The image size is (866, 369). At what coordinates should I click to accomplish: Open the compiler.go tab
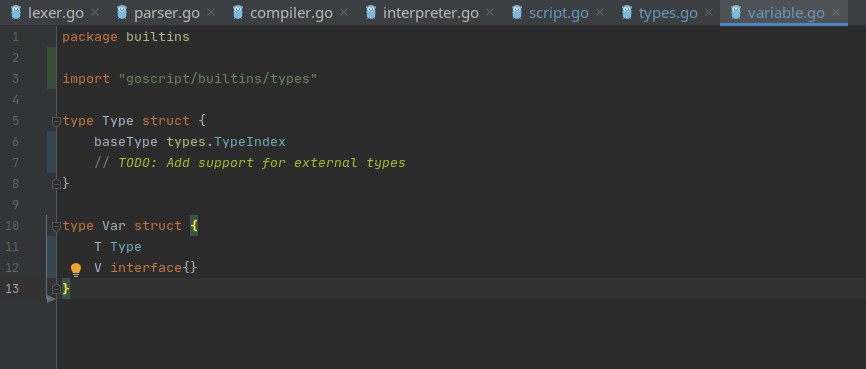click(x=291, y=13)
